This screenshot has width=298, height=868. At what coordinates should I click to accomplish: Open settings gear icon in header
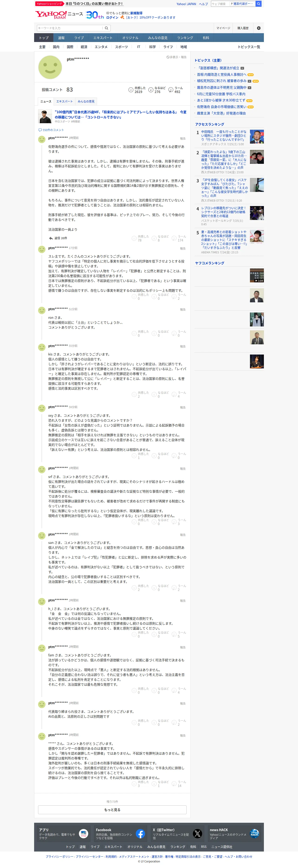(259, 28)
